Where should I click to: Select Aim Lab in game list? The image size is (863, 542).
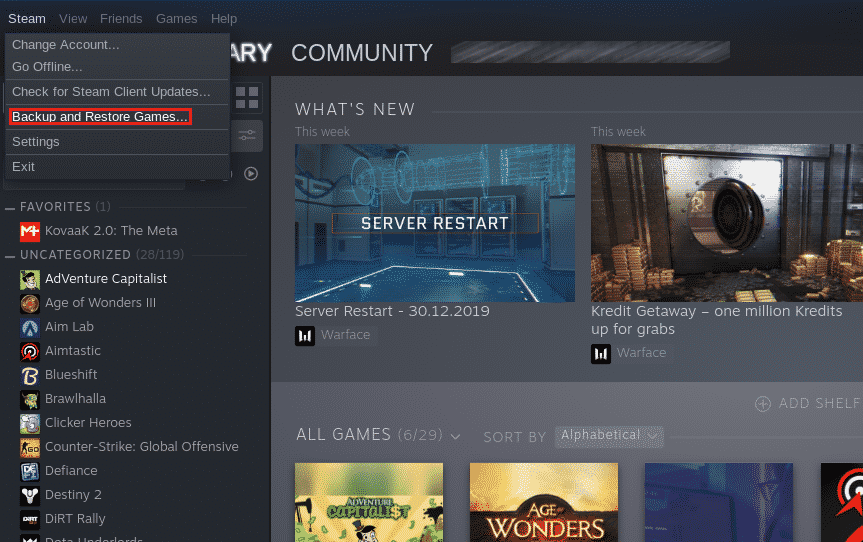point(69,327)
